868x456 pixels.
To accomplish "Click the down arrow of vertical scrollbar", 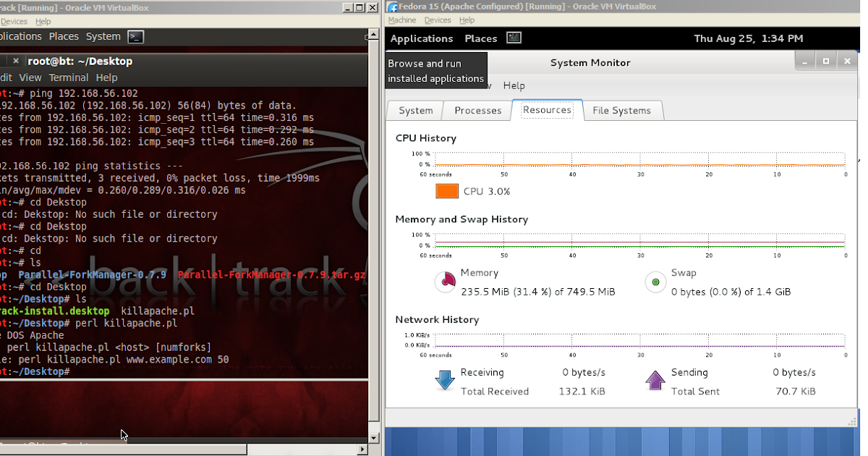I will (x=373, y=438).
